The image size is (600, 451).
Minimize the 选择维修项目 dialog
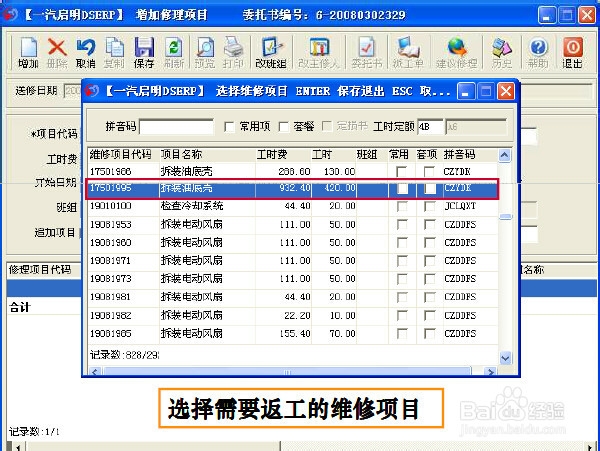pos(466,91)
